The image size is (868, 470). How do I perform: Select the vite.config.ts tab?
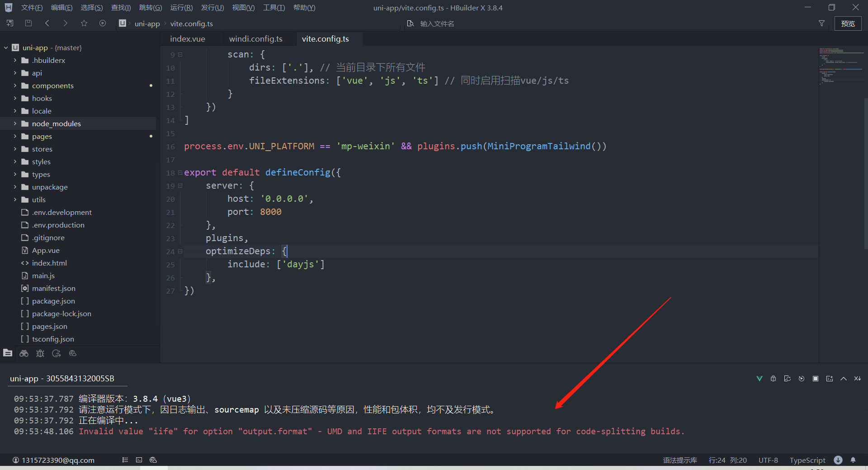tap(325, 39)
